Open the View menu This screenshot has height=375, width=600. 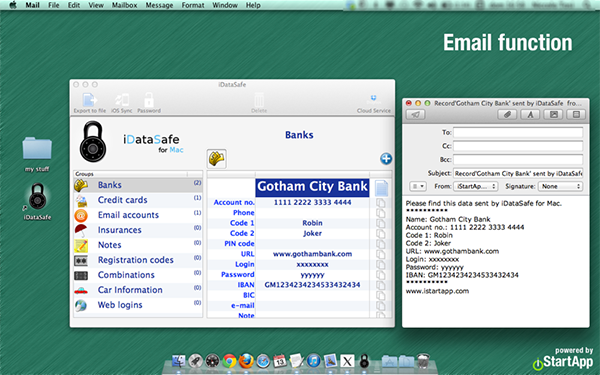96,5
